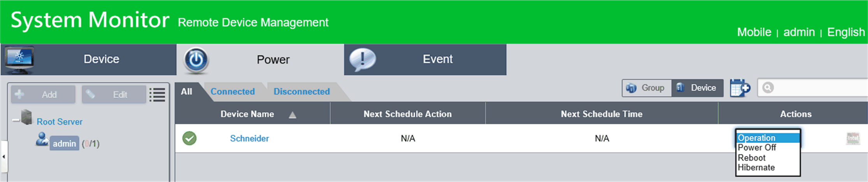Open the Event tab

point(425,59)
